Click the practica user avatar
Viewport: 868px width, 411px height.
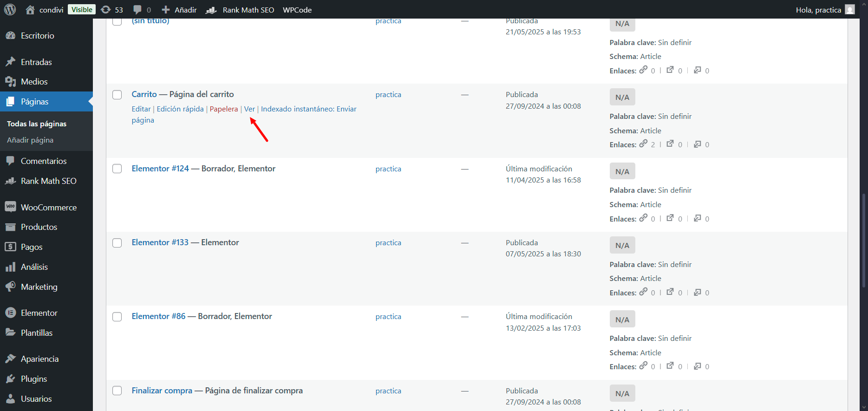click(x=850, y=10)
